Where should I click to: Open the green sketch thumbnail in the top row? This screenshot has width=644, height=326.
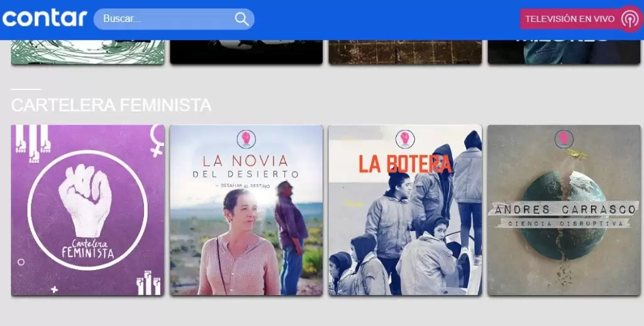click(x=87, y=52)
